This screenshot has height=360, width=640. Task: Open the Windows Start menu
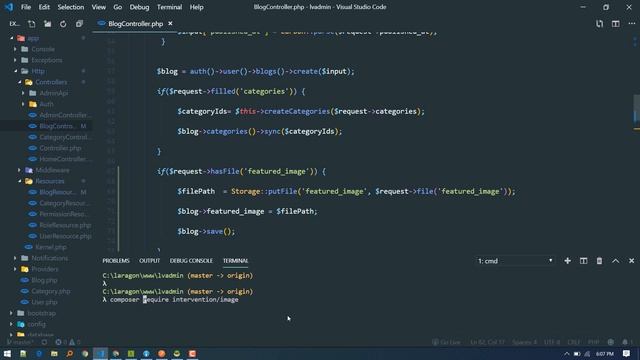click(8, 353)
